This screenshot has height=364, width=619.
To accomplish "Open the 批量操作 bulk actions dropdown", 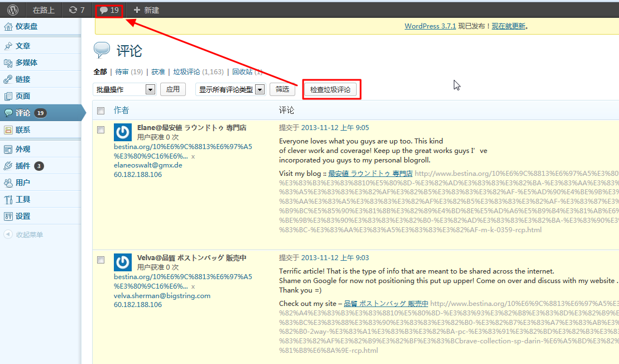I will point(124,90).
